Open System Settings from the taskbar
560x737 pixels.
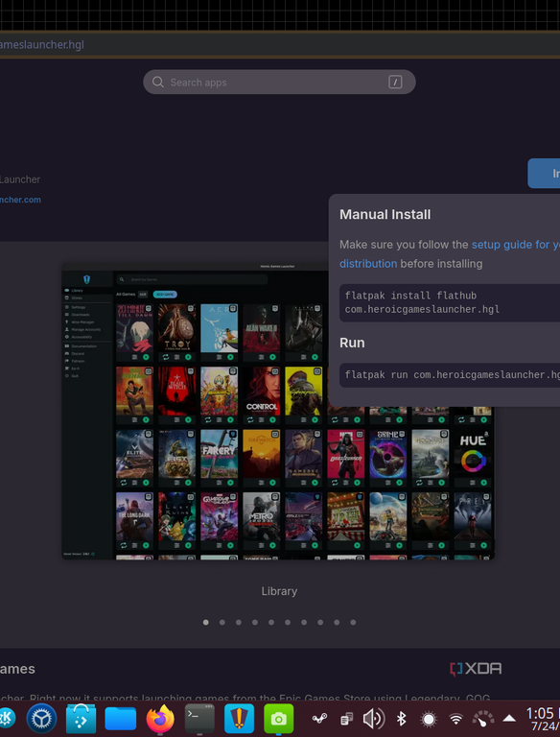coord(41,718)
